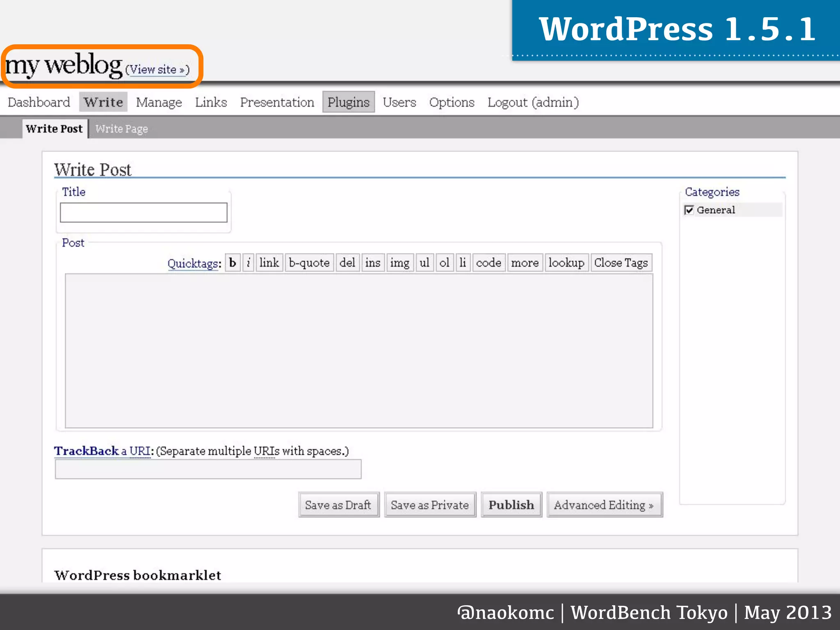Click the lookup quicktag button
840x630 pixels.
click(566, 262)
